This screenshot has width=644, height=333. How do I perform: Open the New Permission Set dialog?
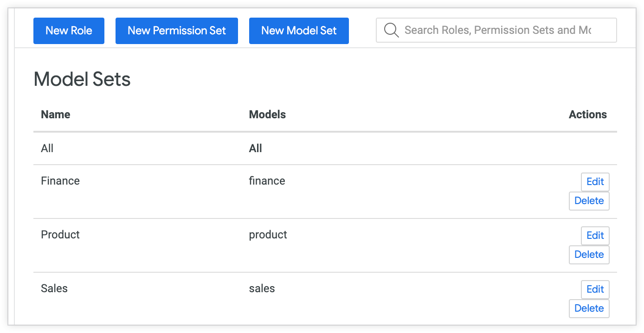(176, 31)
